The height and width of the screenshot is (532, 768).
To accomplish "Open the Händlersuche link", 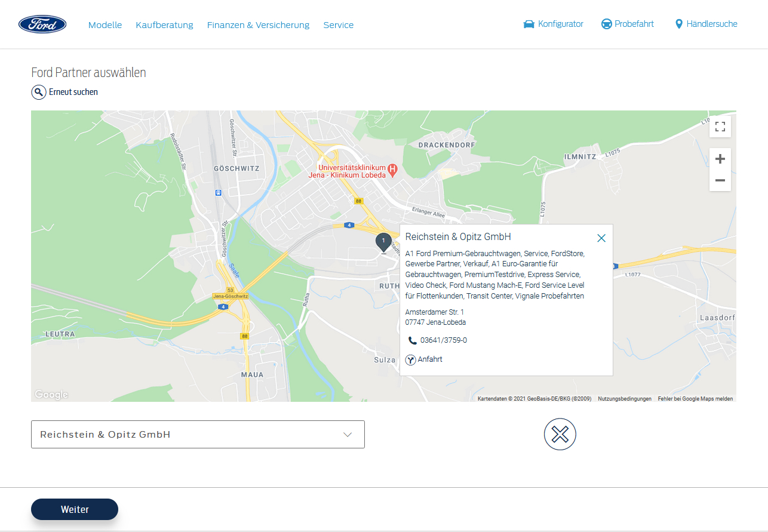I will click(x=712, y=24).
